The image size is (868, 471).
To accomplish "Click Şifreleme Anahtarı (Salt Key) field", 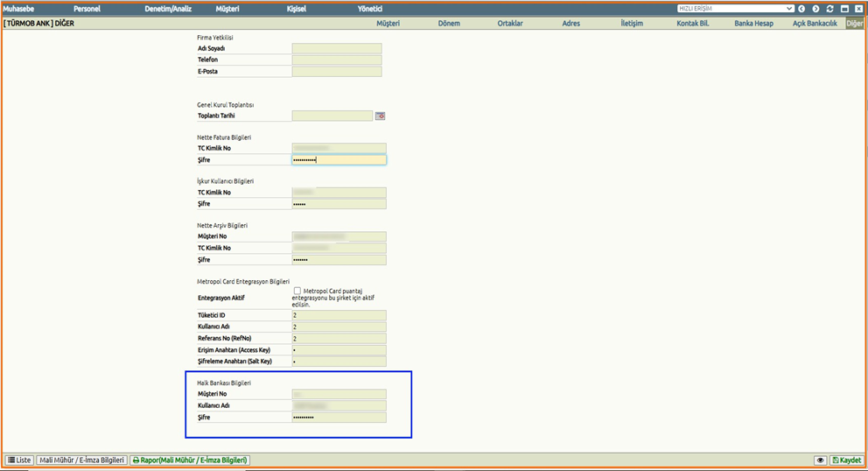I will pyautogui.click(x=339, y=362).
